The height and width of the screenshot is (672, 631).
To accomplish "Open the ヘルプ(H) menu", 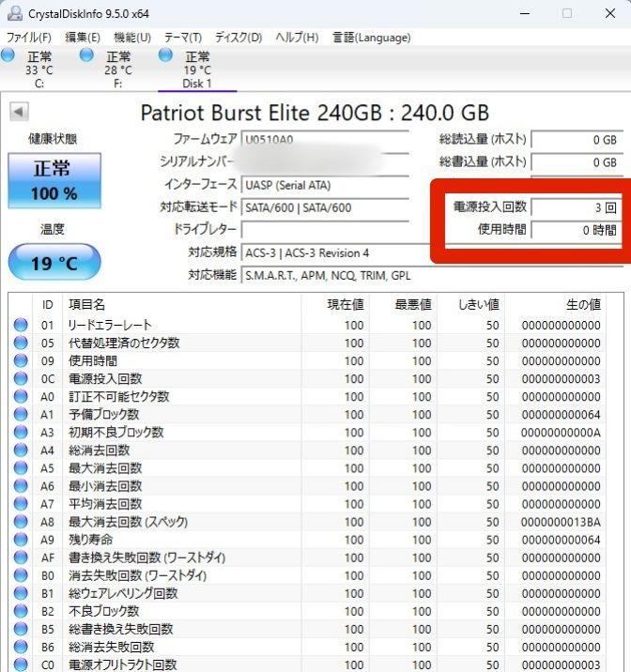I will pyautogui.click(x=297, y=38).
